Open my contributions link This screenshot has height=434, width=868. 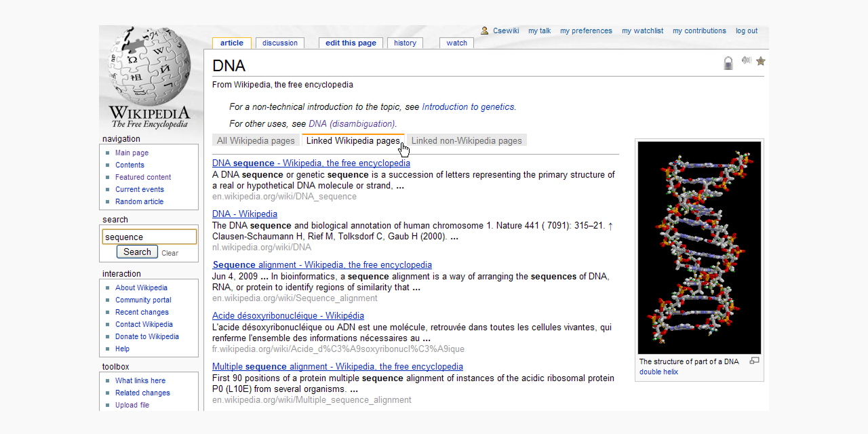tap(699, 31)
